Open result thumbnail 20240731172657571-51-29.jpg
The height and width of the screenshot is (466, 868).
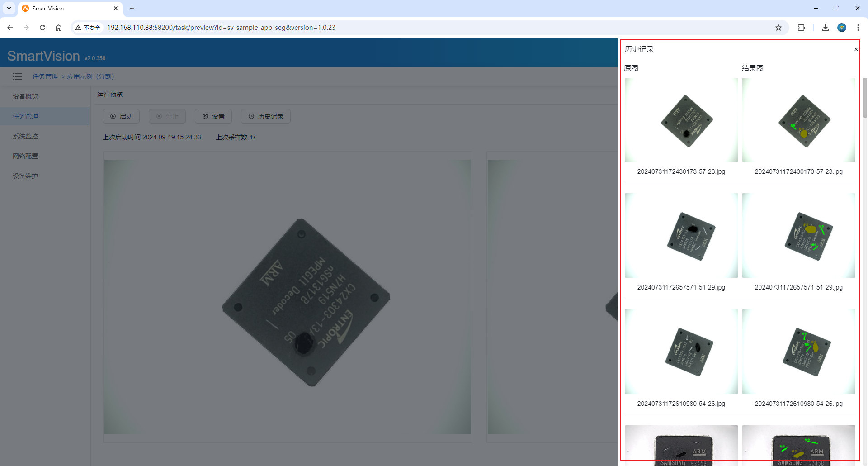pyautogui.click(x=798, y=235)
